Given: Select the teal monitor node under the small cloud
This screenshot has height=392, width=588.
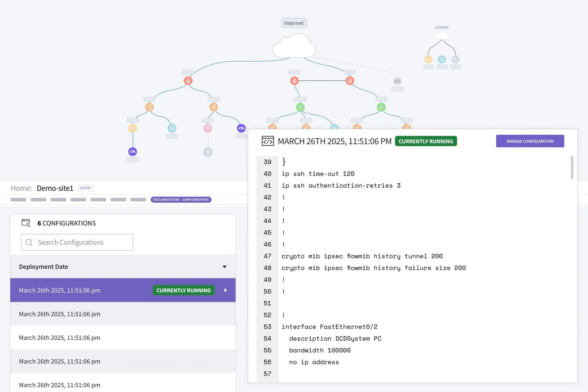Looking at the screenshot, I should click(442, 59).
